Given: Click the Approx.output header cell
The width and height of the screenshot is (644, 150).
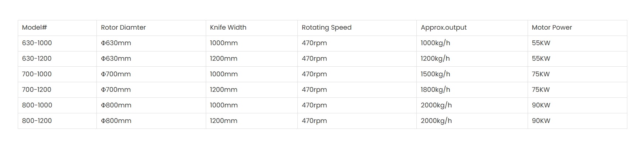Looking at the screenshot, I should click(472, 28).
